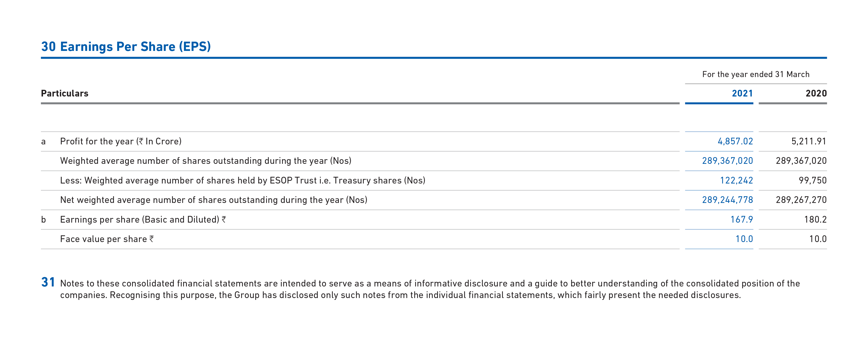The image size is (868, 339).
Task: Select the 167.9 EPS value
Action: (741, 220)
